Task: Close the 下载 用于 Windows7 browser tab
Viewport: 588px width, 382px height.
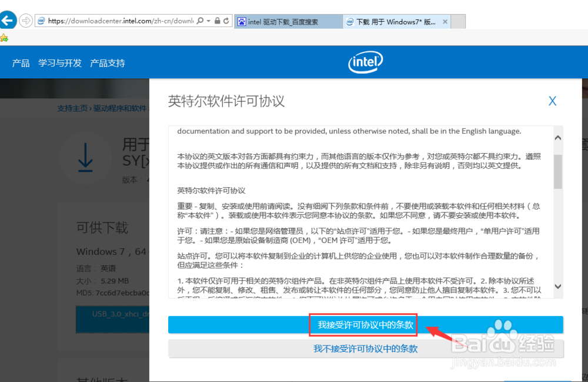Action: (445, 22)
